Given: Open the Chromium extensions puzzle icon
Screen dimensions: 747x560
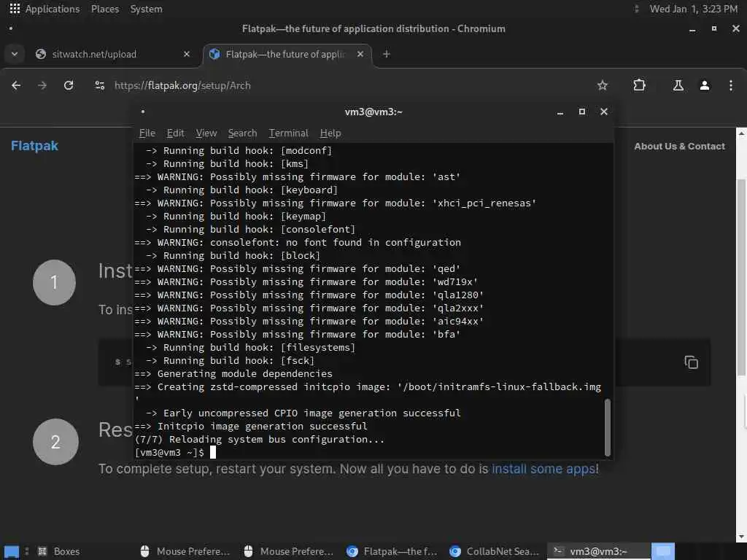Looking at the screenshot, I should click(x=639, y=85).
